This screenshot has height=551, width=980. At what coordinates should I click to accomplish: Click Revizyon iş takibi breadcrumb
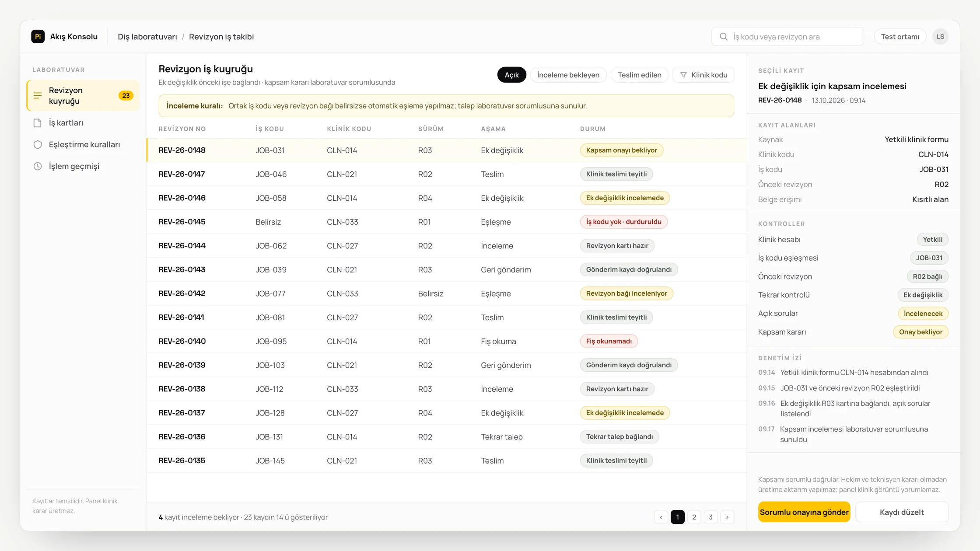click(x=221, y=37)
